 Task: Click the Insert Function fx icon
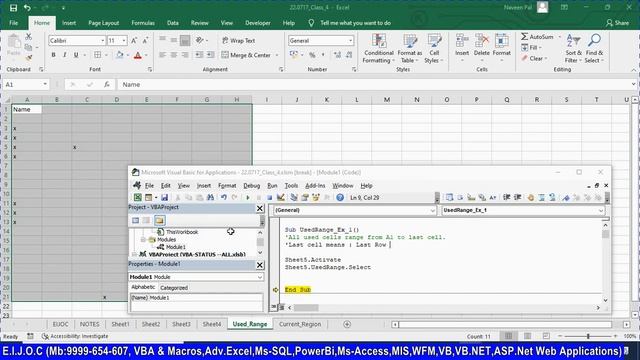(x=107, y=84)
